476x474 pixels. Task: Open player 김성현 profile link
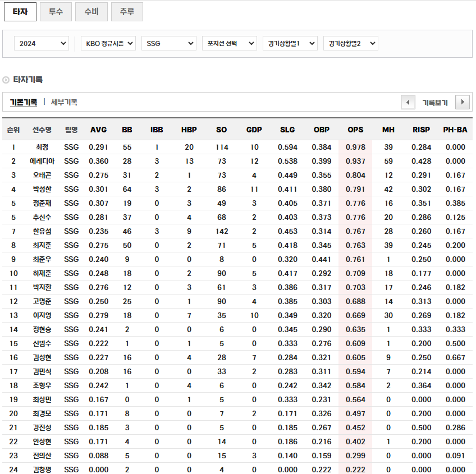coord(42,357)
